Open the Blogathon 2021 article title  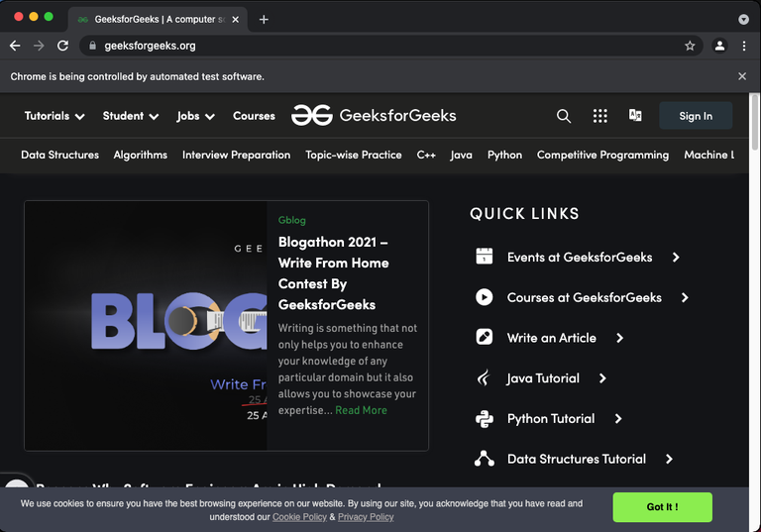[333, 273]
